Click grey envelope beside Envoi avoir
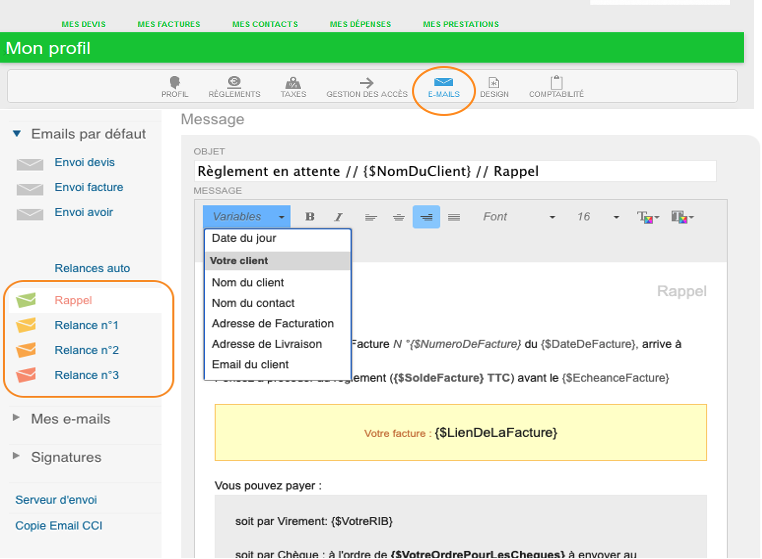Image resolution: width=762 pixels, height=559 pixels. 30,214
